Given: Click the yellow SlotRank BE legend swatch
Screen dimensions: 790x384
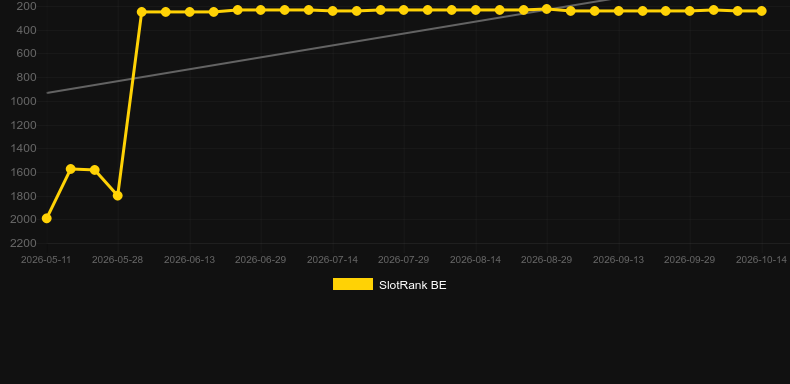Looking at the screenshot, I should tap(353, 284).
